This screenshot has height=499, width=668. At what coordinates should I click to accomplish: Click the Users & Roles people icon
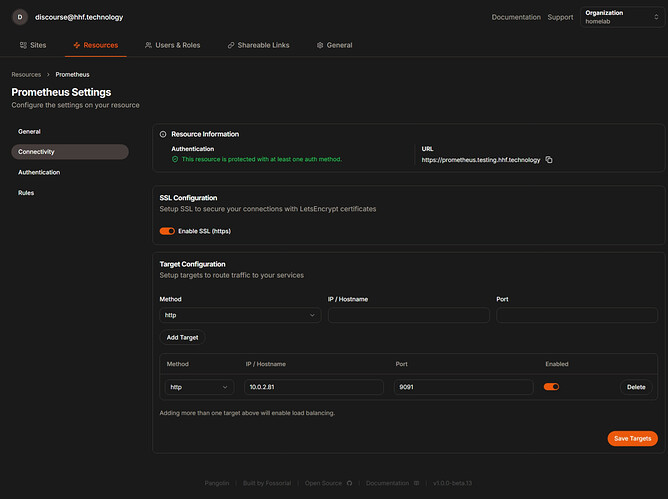[148, 45]
